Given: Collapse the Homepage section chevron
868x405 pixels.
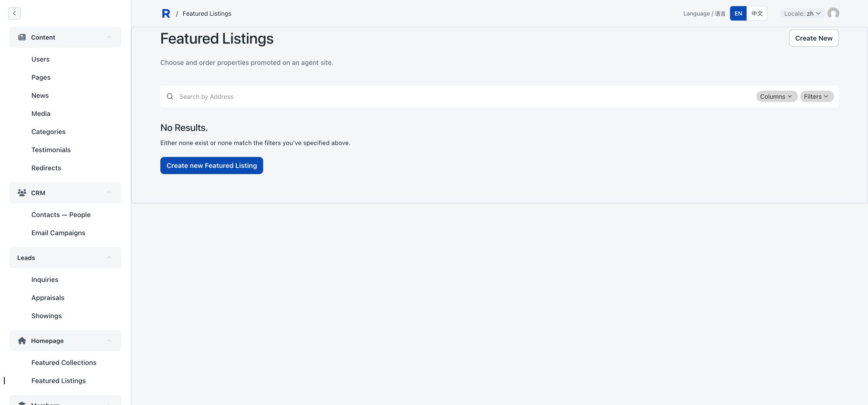Looking at the screenshot, I should 109,341.
